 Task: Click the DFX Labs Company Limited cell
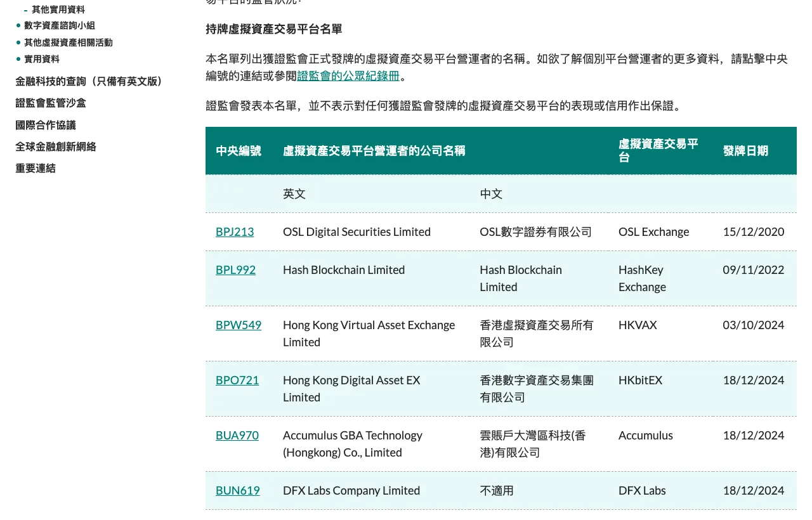pos(351,490)
